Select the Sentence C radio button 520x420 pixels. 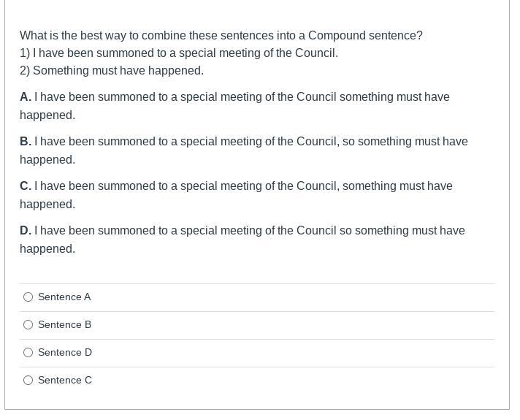28,380
